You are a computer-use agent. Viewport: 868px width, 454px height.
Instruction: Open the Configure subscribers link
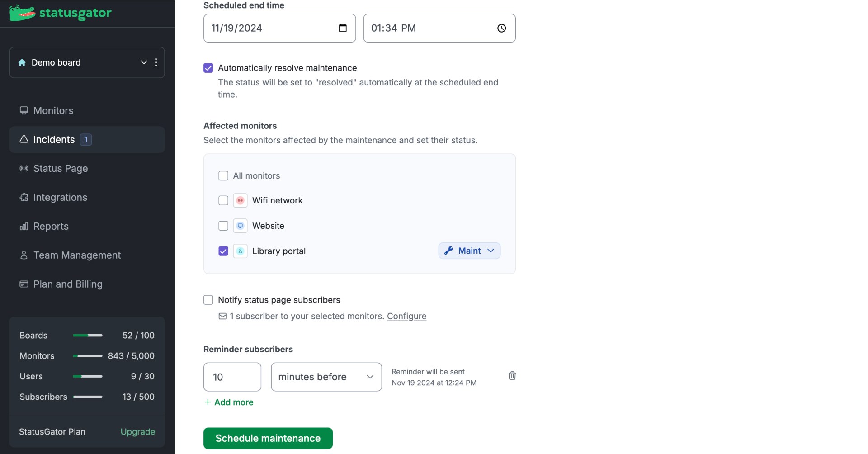(406, 316)
